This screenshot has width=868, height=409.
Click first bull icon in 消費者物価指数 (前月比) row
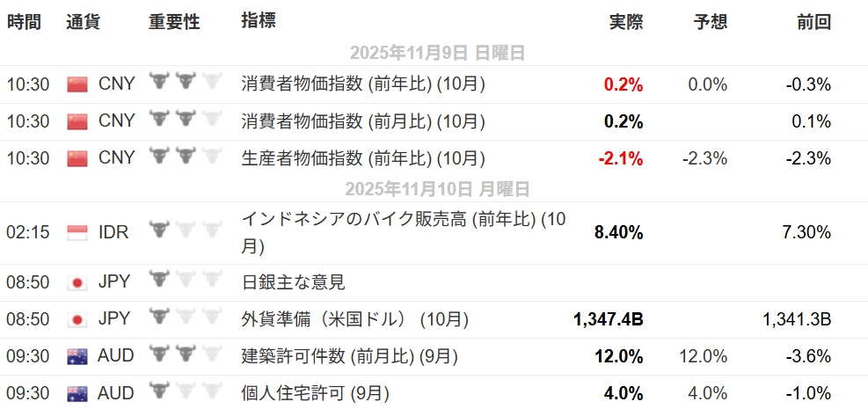[x=159, y=119]
